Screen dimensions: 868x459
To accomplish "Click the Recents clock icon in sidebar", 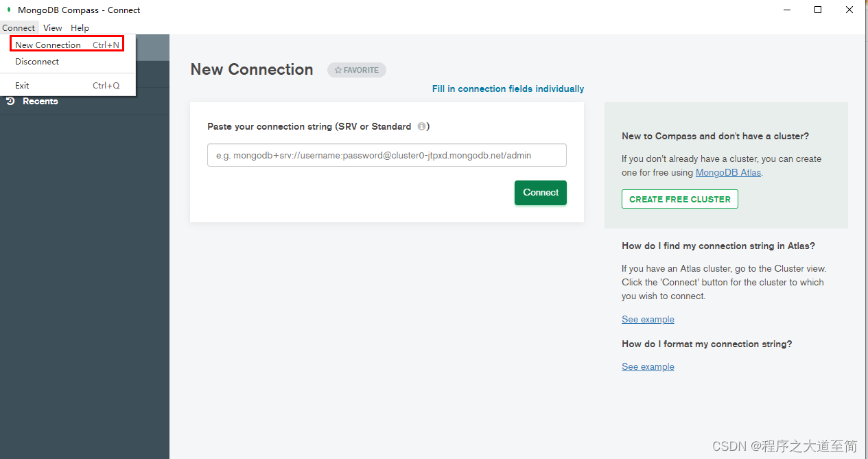I will (x=10, y=101).
